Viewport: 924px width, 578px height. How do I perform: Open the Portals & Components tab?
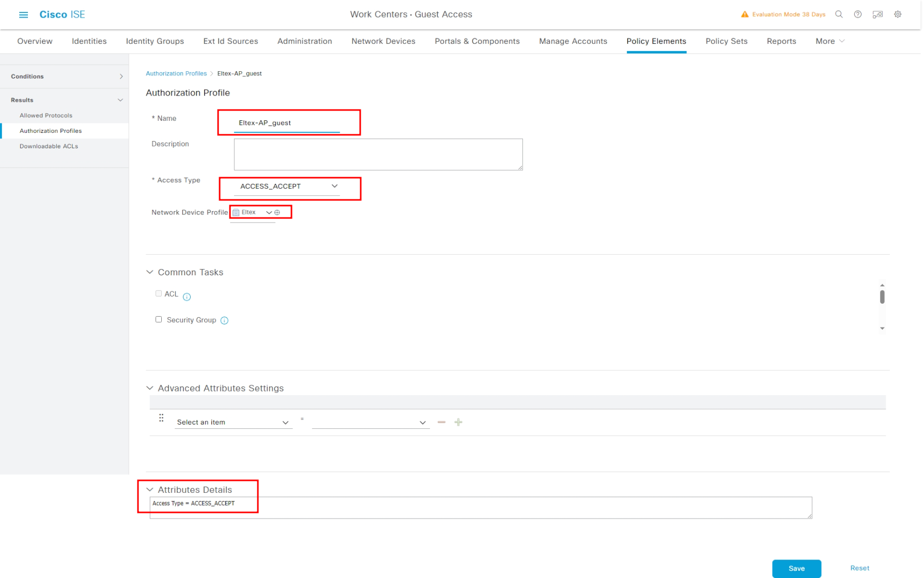point(478,41)
